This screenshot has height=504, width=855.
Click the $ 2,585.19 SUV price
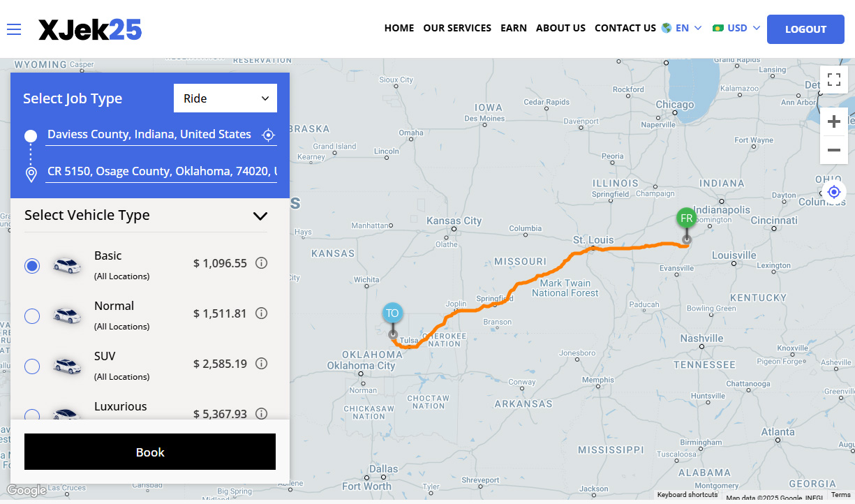(220, 364)
